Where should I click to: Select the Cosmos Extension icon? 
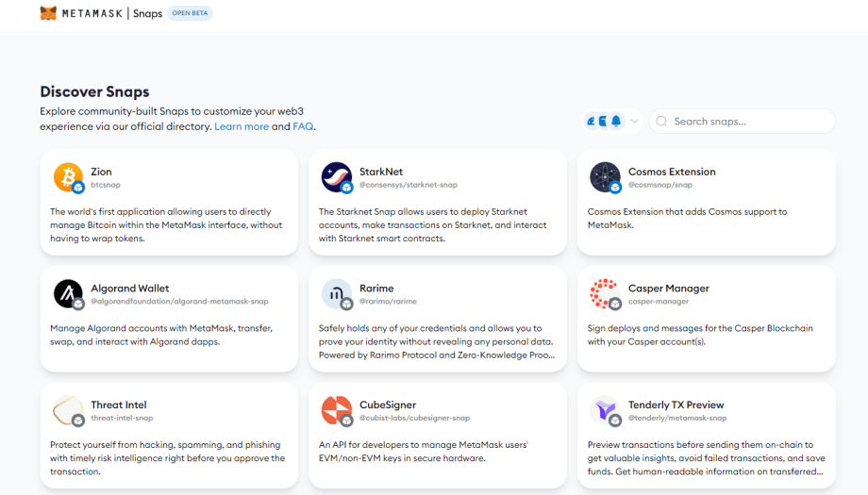click(605, 176)
